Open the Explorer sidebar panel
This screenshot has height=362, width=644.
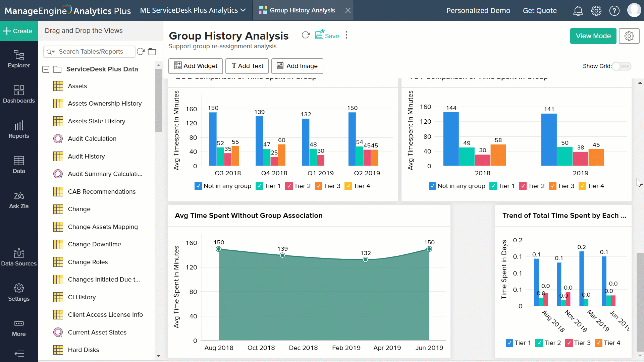point(18,59)
